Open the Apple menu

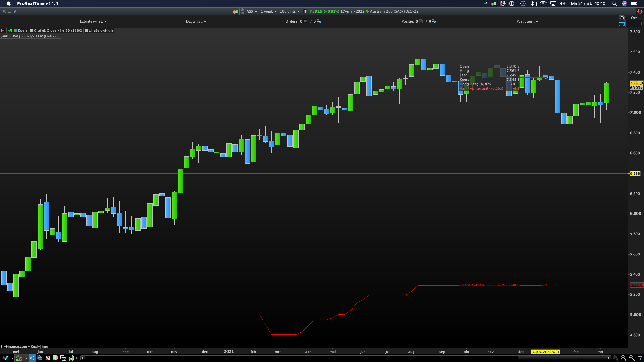coord(8,3)
